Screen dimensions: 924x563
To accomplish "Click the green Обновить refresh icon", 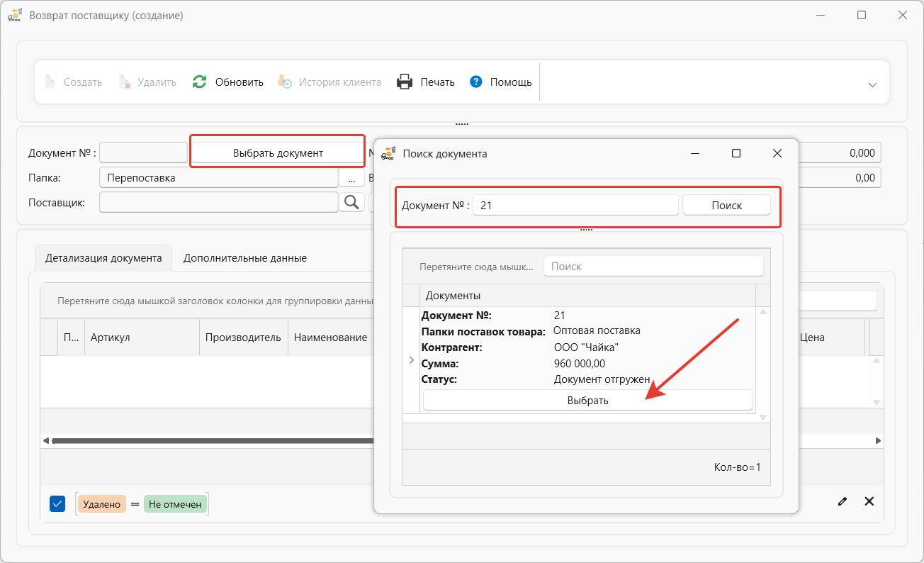I will coord(200,82).
